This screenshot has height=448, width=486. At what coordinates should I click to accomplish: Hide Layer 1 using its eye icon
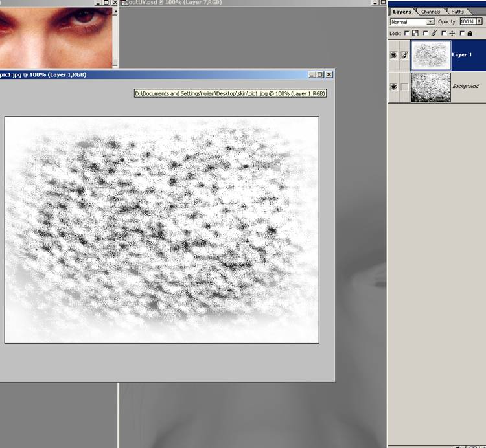point(393,56)
